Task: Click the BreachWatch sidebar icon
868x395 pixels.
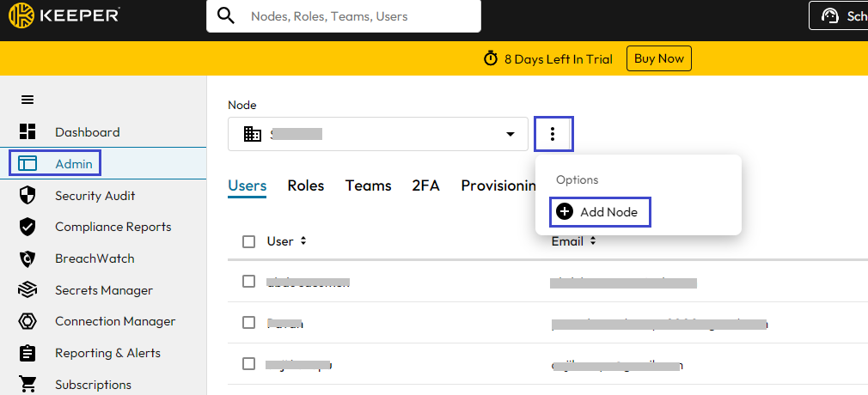Action: (28, 258)
